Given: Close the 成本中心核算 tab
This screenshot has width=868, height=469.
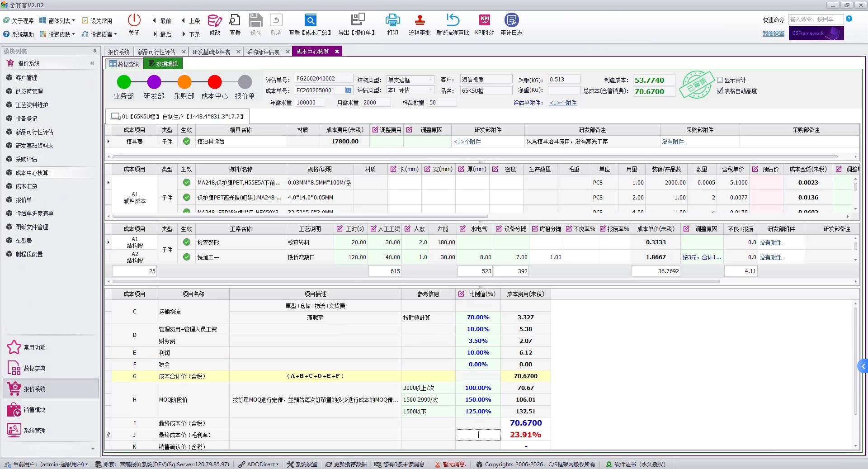Looking at the screenshot, I should point(337,52).
